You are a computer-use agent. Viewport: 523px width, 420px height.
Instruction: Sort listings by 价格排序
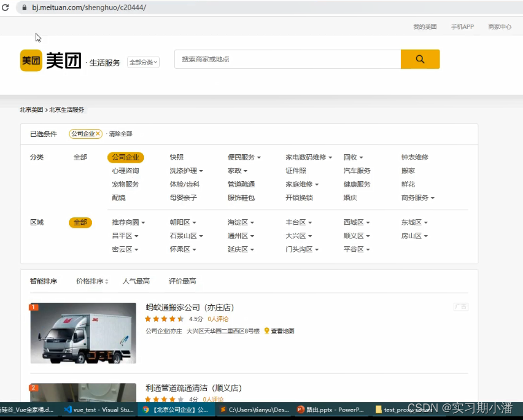(92, 281)
